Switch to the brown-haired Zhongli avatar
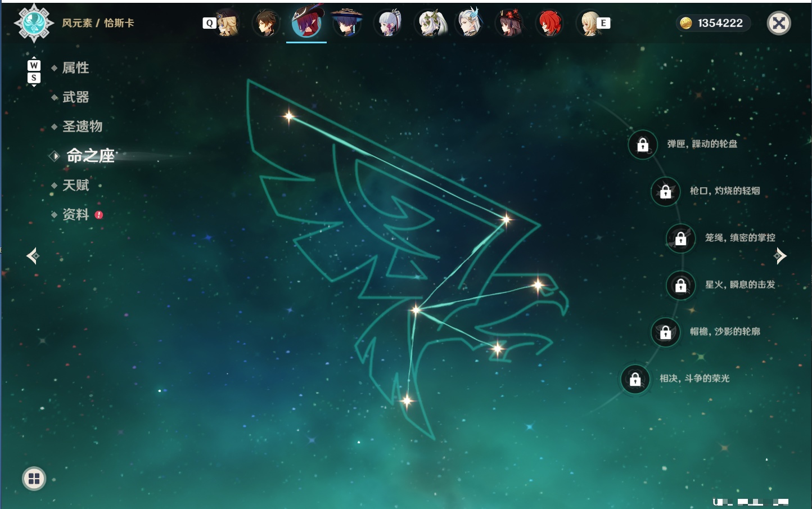The width and height of the screenshot is (812, 509). coord(266,23)
